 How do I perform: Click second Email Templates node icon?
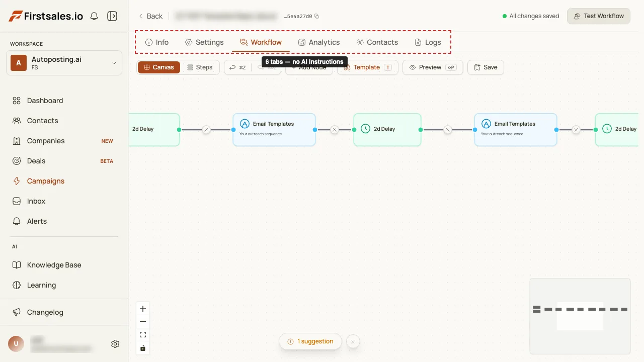487,124
